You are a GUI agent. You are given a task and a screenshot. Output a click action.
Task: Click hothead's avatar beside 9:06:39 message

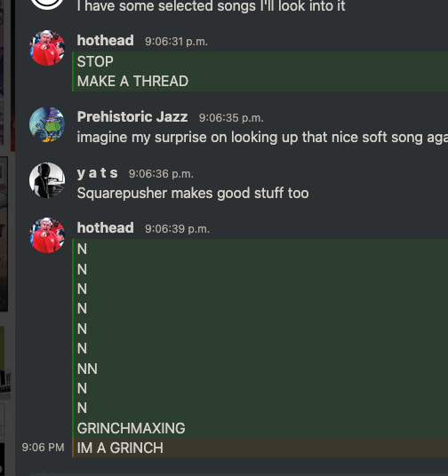pos(47,235)
